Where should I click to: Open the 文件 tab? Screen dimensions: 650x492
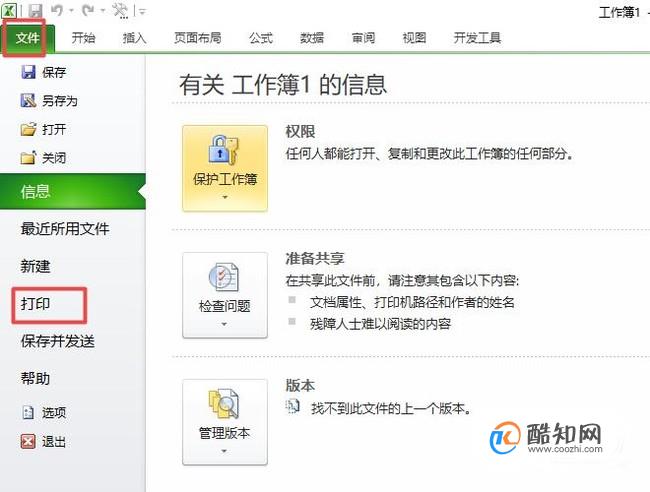(x=27, y=38)
